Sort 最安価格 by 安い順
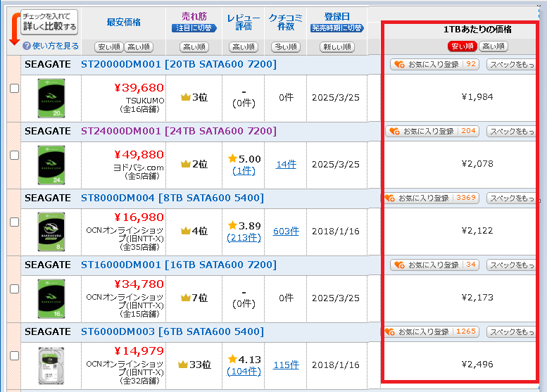Viewport: 547px width, 392px height. pyautogui.click(x=109, y=46)
